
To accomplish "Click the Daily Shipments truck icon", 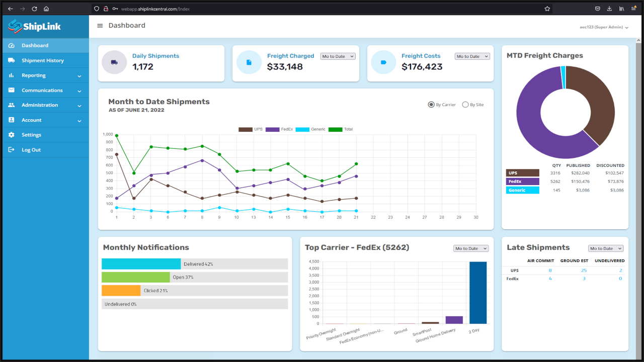I will [x=114, y=62].
